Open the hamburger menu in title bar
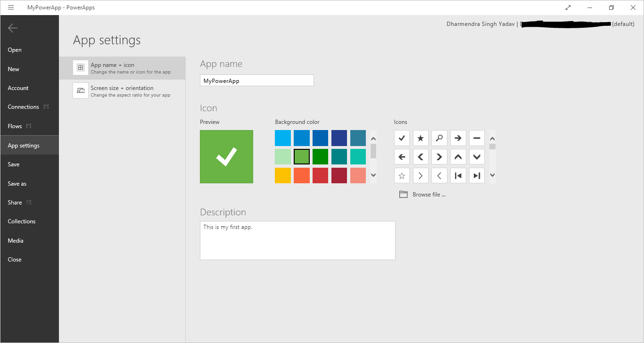The width and height of the screenshot is (644, 343). pos(11,8)
